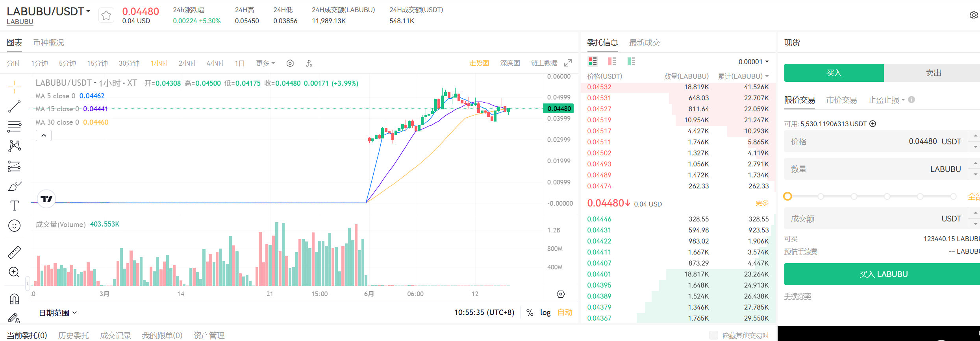Open the LABUBU/USDT pair dropdown
This screenshot has width=980, height=341.
click(x=48, y=11)
